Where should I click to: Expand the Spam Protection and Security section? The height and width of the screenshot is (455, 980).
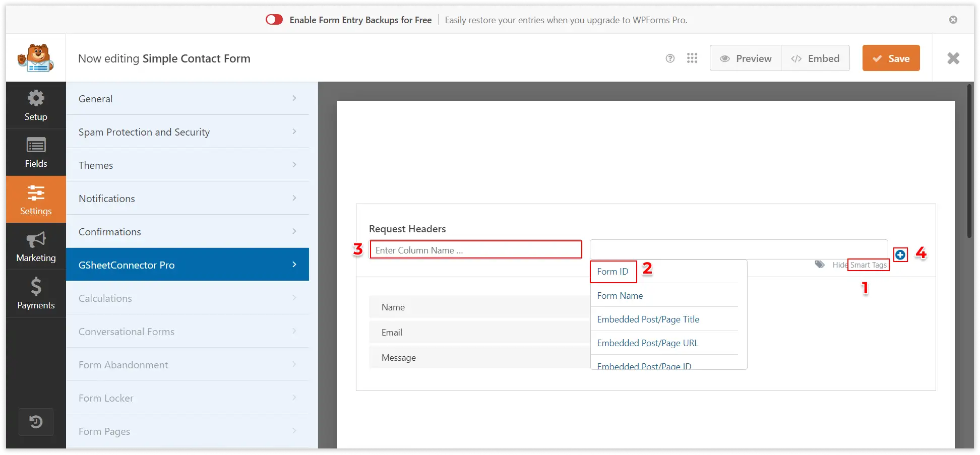[187, 132]
